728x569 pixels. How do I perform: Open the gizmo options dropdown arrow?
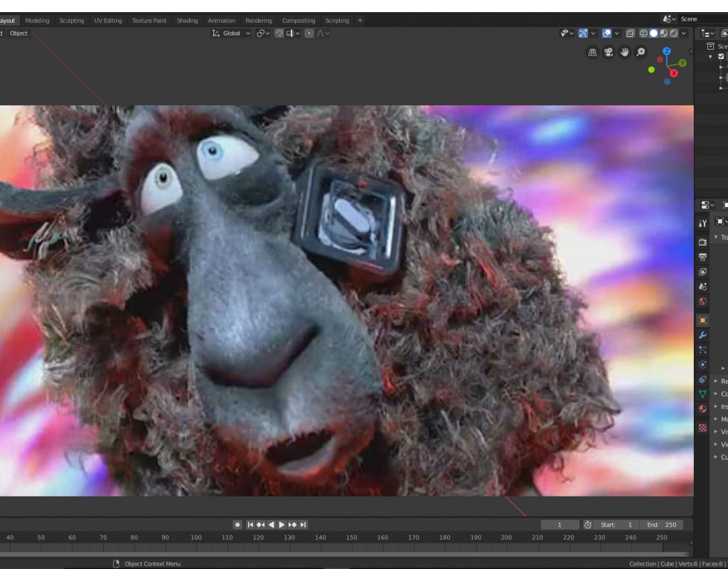pyautogui.click(x=593, y=33)
